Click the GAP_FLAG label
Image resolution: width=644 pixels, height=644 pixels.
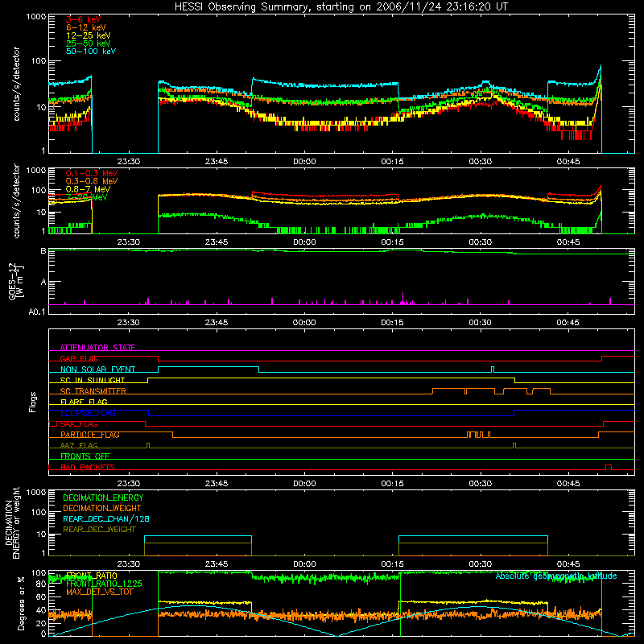[79, 358]
